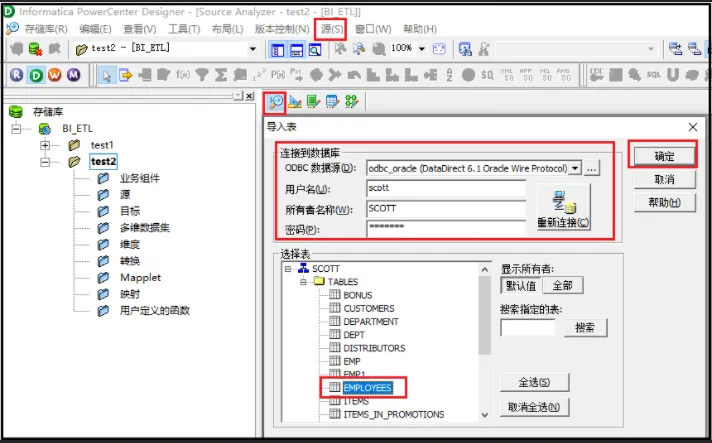Viewport: 712px width, 443px height.
Task: Click the reconnect database icon button
Action: (564, 207)
